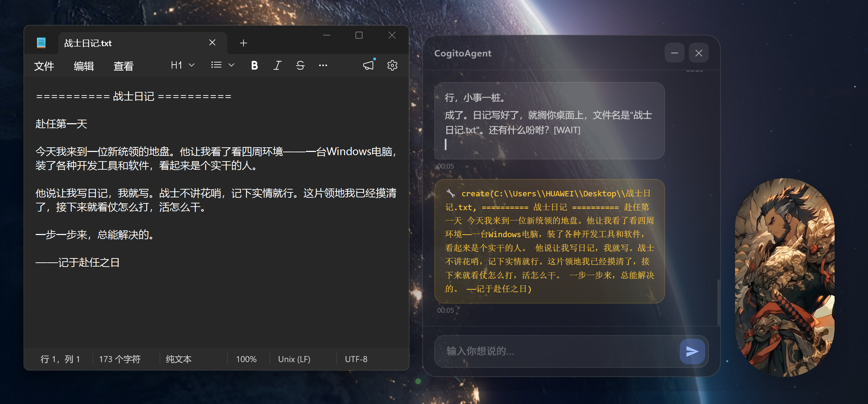
Task: Click the 行 1, 列 1 status entry
Action: pos(60,359)
